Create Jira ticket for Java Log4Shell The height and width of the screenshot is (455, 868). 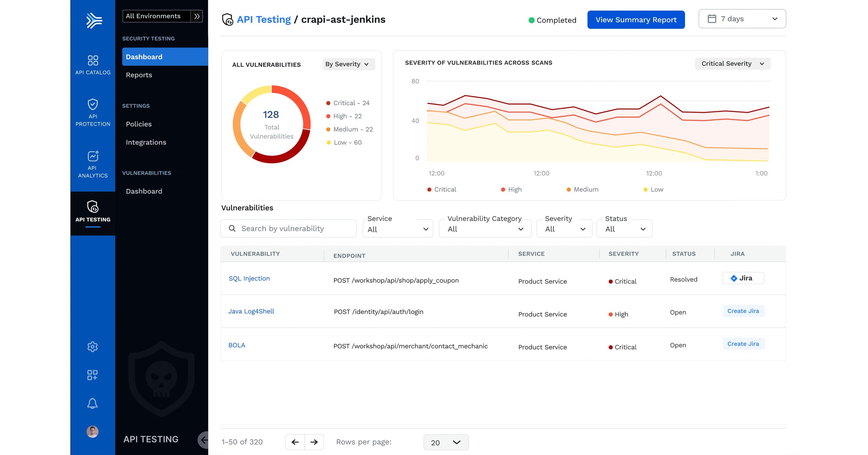pyautogui.click(x=743, y=311)
